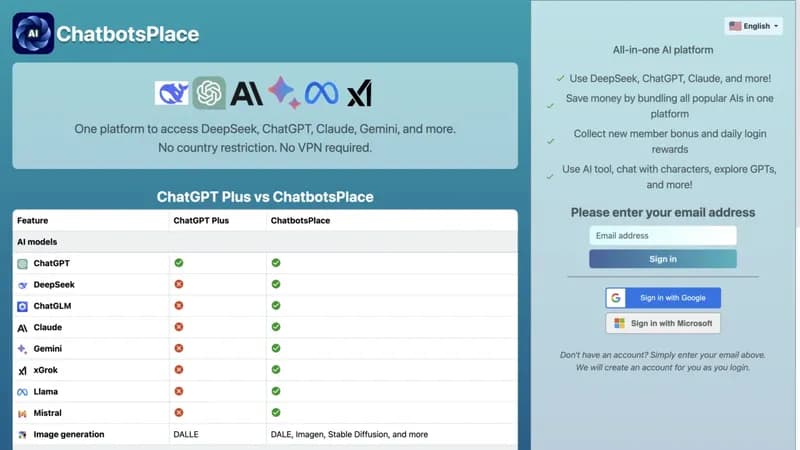Click the 'Feature' column header
This screenshot has height=450, width=800.
(x=33, y=220)
